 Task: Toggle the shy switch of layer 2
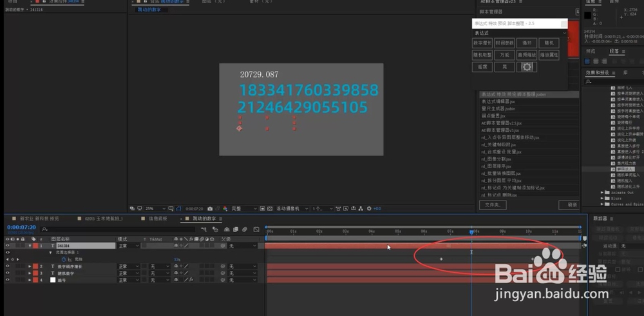176,266
